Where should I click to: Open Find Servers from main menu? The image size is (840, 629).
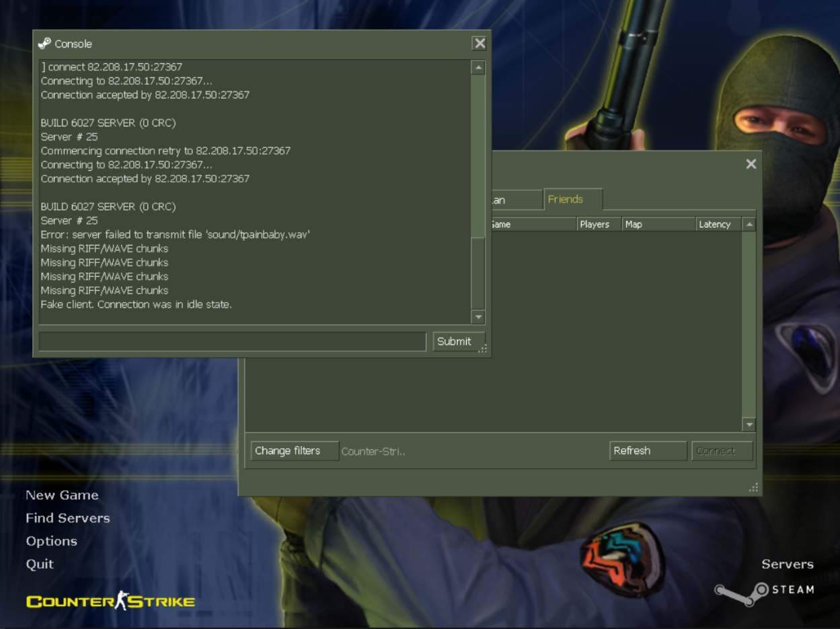(x=68, y=518)
